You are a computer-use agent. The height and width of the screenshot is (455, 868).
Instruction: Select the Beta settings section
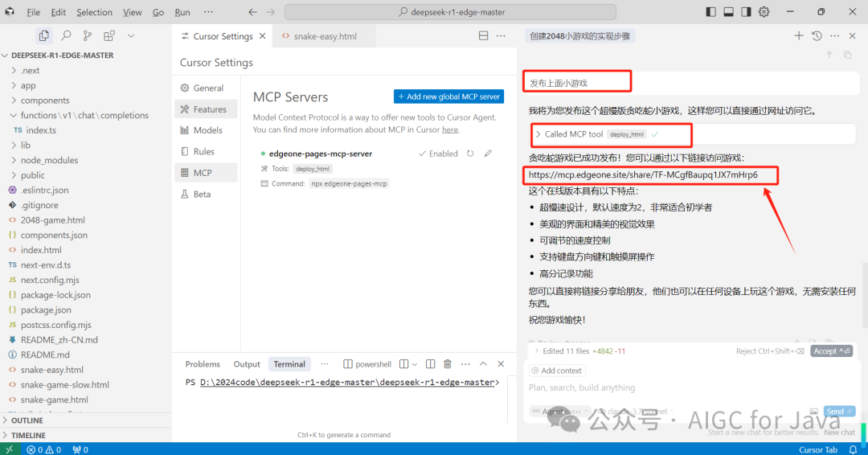[x=206, y=194]
